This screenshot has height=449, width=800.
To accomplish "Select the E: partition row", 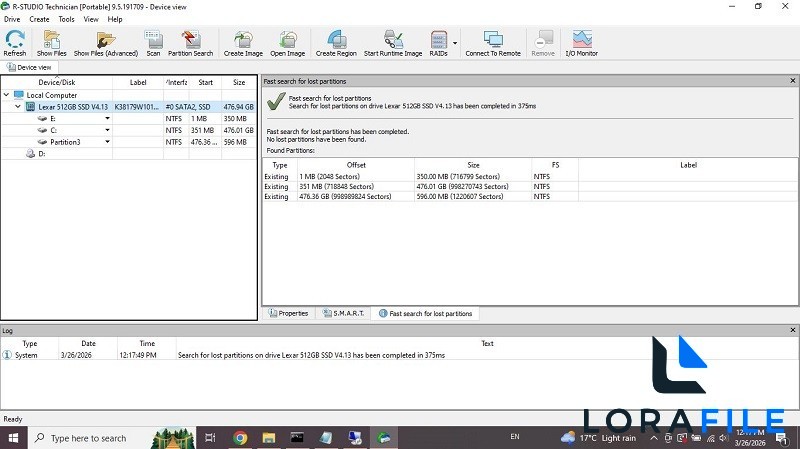I will [x=129, y=118].
